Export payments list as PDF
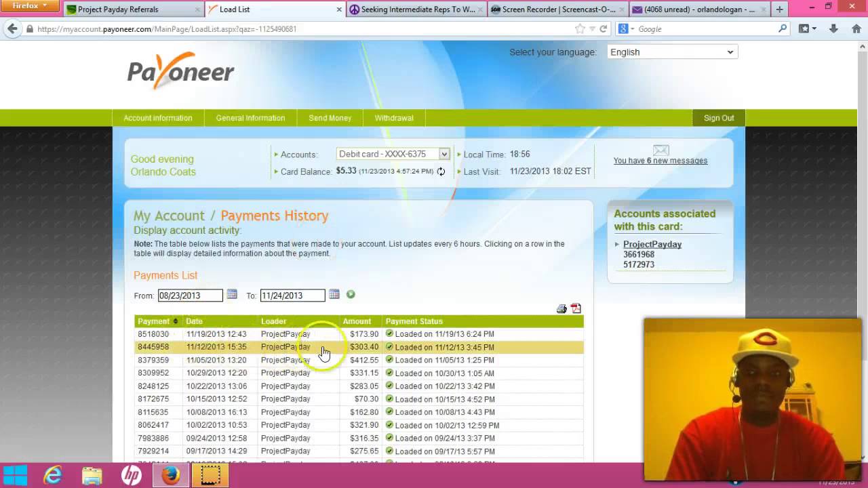This screenshot has width=868, height=488. click(x=576, y=309)
